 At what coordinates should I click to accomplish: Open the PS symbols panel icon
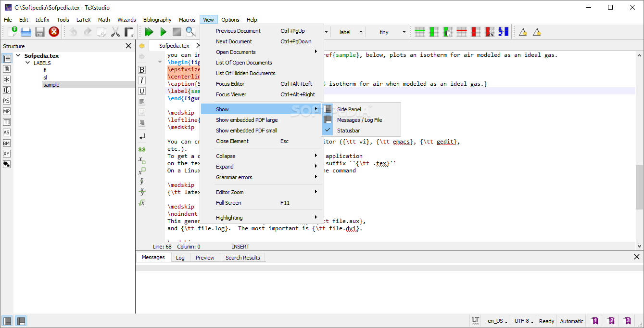click(x=7, y=101)
